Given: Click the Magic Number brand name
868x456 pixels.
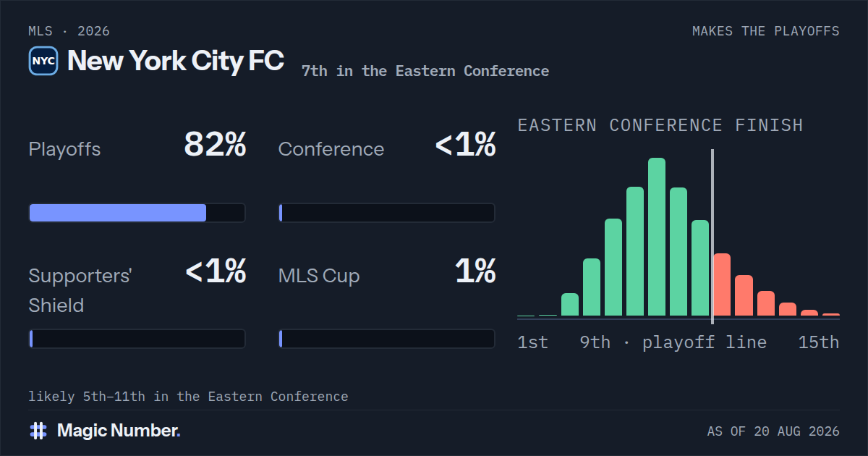Looking at the screenshot, I should (x=119, y=431).
